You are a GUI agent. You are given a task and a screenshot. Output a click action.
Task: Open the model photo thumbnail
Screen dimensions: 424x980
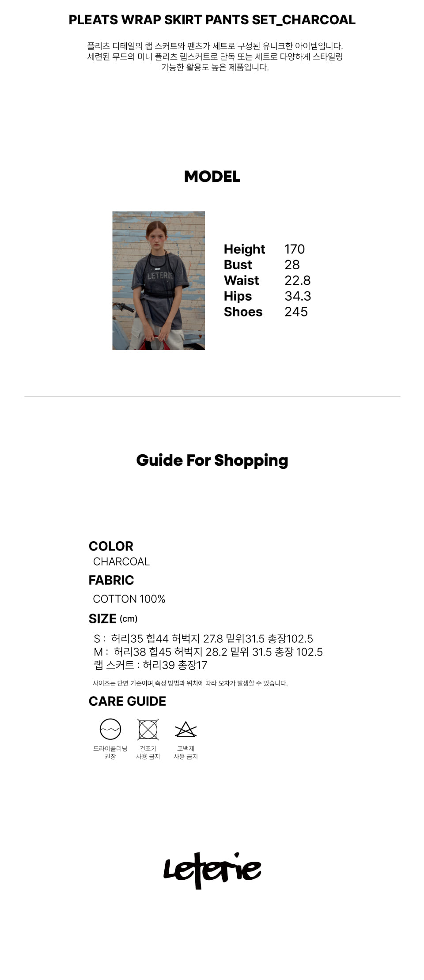click(x=159, y=281)
